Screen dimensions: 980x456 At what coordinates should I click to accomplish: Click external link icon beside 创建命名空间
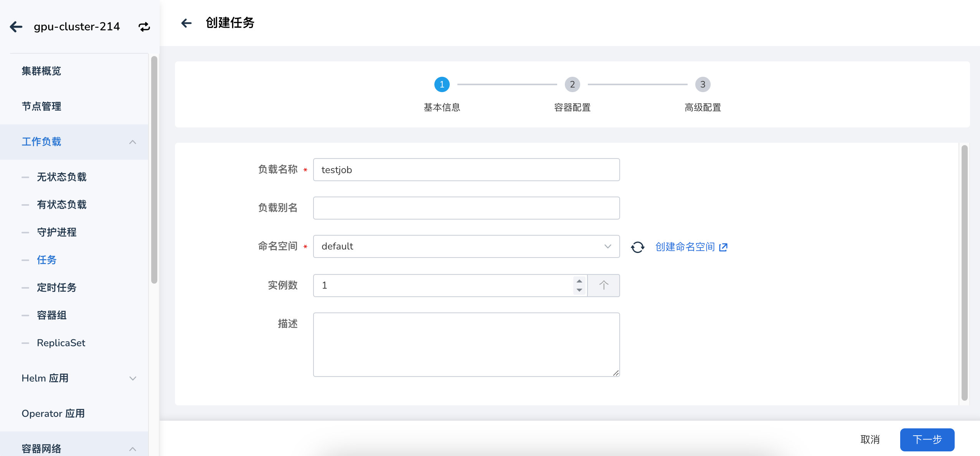[x=723, y=247]
